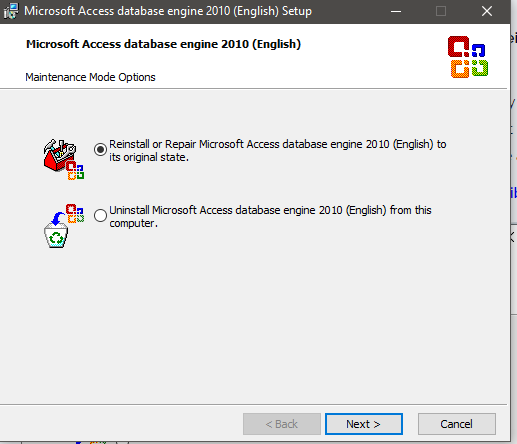This screenshot has height=444, width=517.
Task: Select the Reinstall or Repair radio button
Action: [100, 149]
